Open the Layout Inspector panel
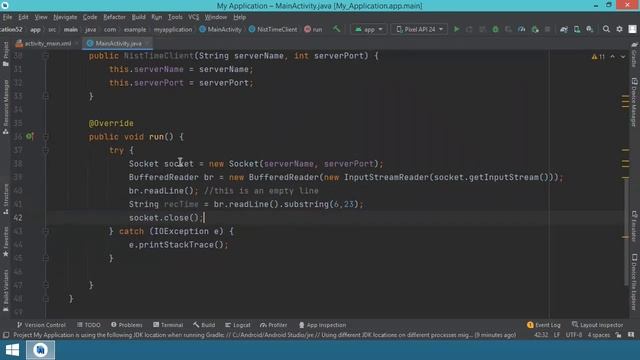 click(x=598, y=325)
